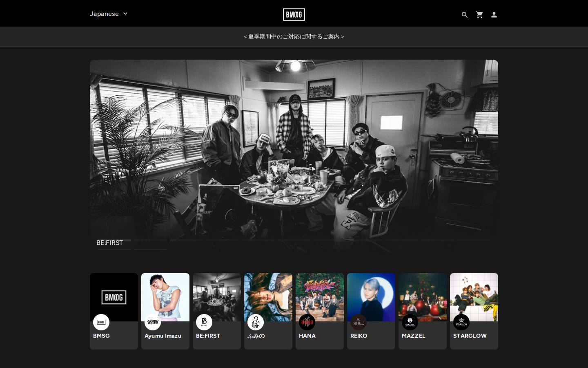588x368 pixels.
Task: Click the chevron next to Japanese
Action: 125,13
